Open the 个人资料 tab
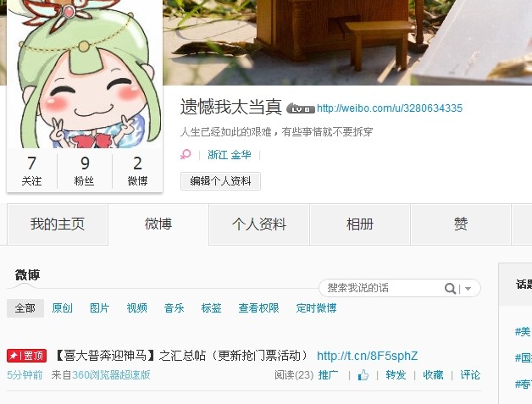 pos(259,224)
